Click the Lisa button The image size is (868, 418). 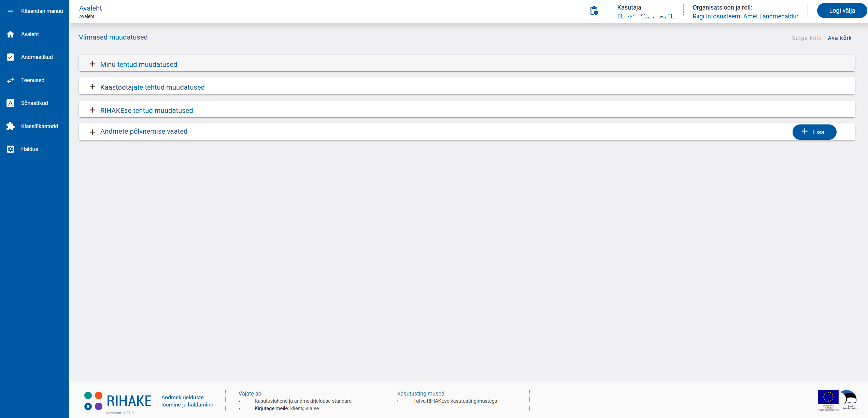(814, 132)
